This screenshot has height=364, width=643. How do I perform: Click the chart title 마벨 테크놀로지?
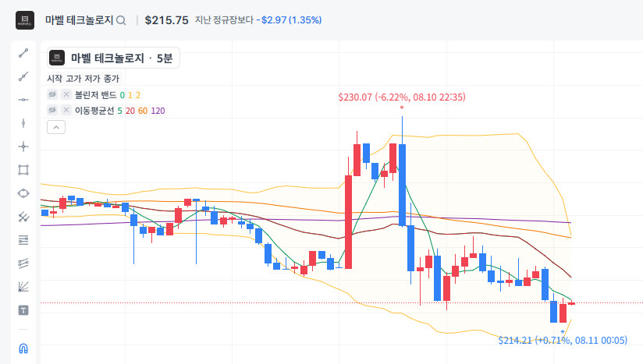click(108, 58)
